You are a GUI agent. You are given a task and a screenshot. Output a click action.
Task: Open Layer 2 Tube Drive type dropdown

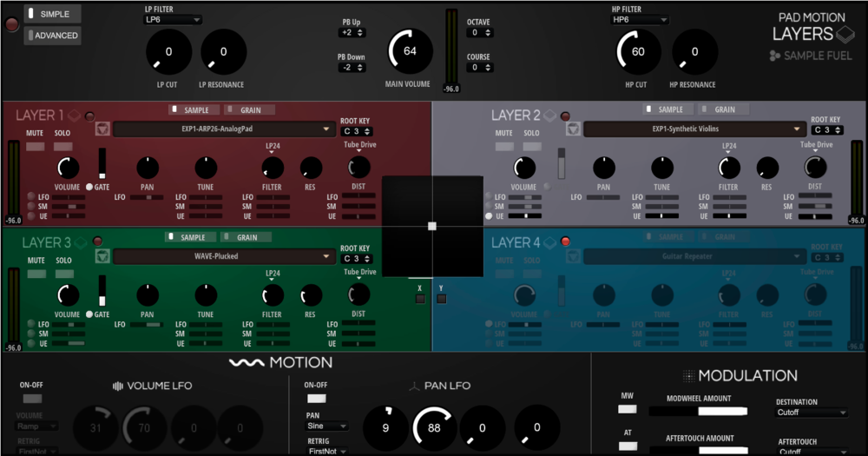[x=816, y=145]
